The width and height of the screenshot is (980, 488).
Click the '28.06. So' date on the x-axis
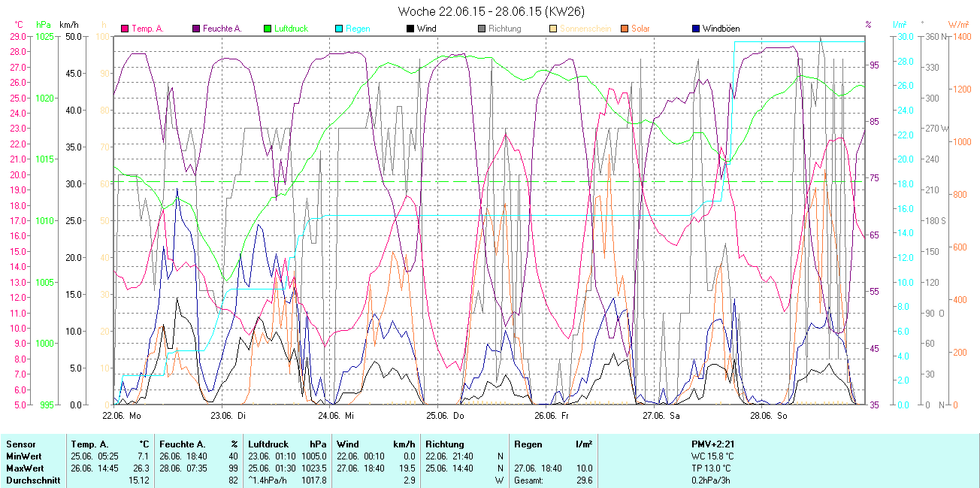coord(769,415)
